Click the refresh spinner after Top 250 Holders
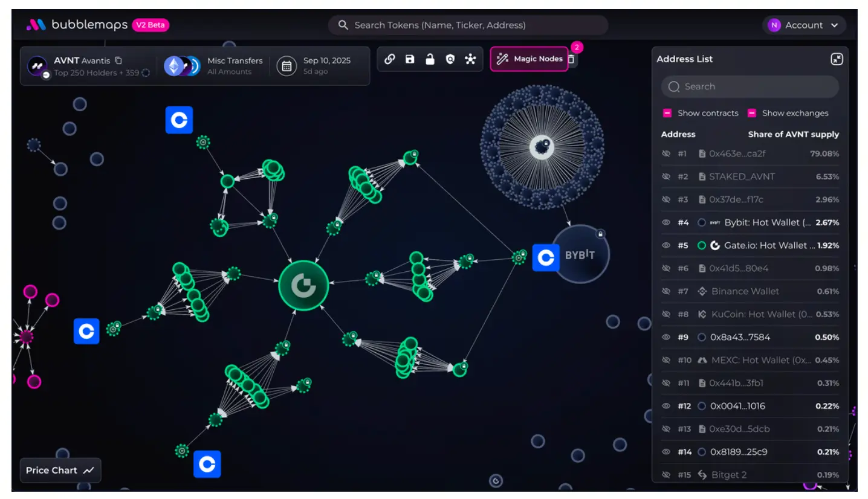The width and height of the screenshot is (868, 499). (146, 72)
